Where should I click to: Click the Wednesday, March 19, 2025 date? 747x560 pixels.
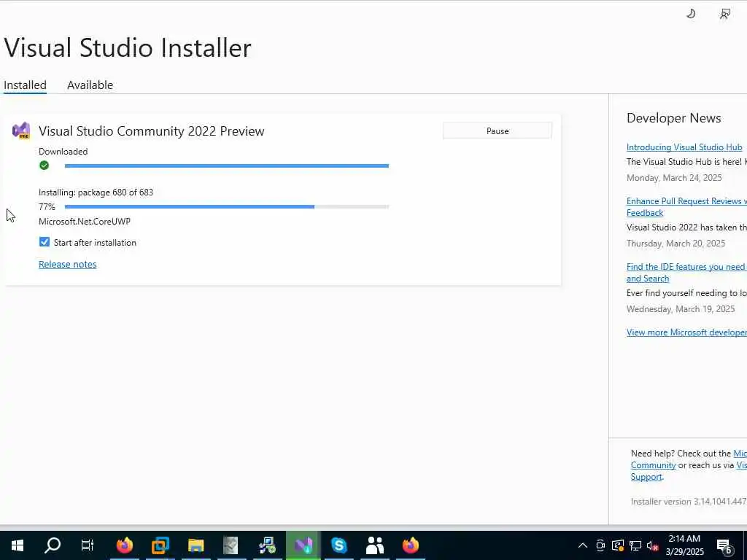681,309
